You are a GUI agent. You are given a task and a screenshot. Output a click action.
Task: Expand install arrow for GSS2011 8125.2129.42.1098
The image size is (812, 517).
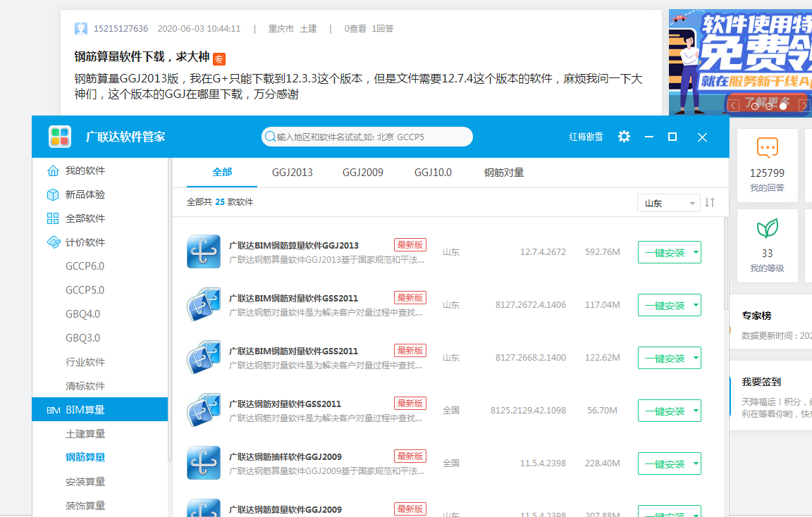pyautogui.click(x=696, y=411)
